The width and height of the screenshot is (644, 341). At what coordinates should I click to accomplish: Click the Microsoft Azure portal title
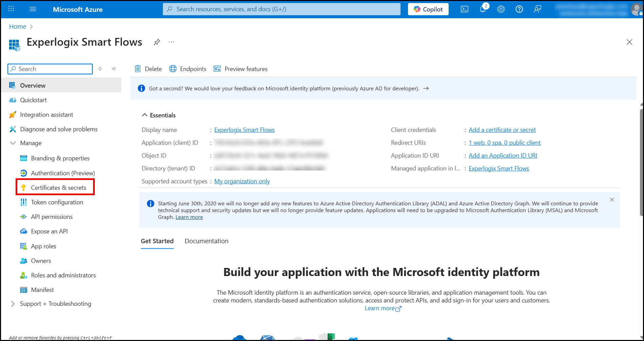[78, 9]
